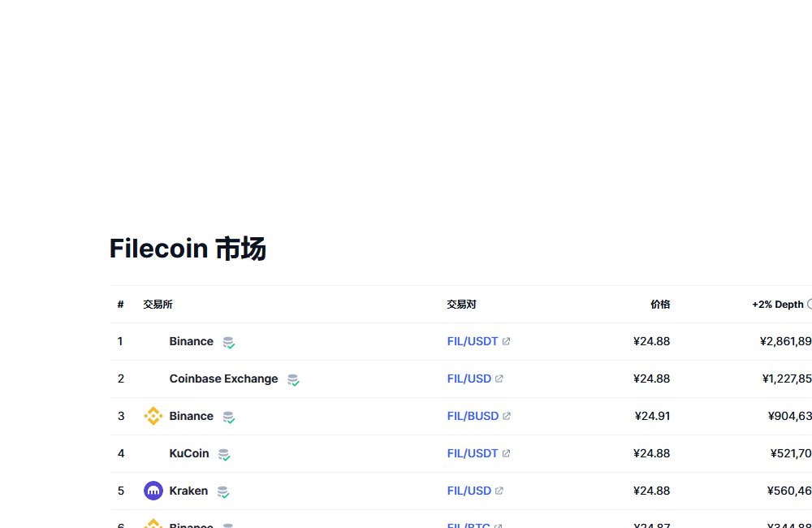Click external link icon next to Coinbase FIL/USD
812x528 pixels.
499,379
